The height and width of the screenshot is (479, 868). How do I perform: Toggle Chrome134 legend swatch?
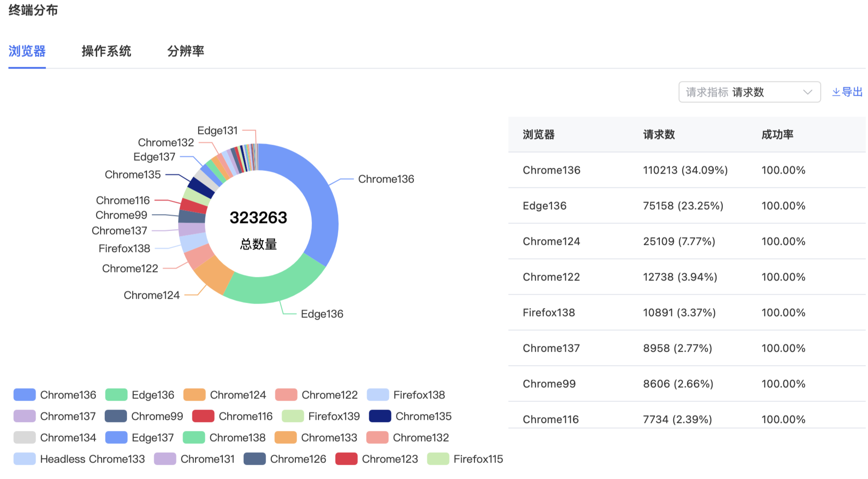25,438
